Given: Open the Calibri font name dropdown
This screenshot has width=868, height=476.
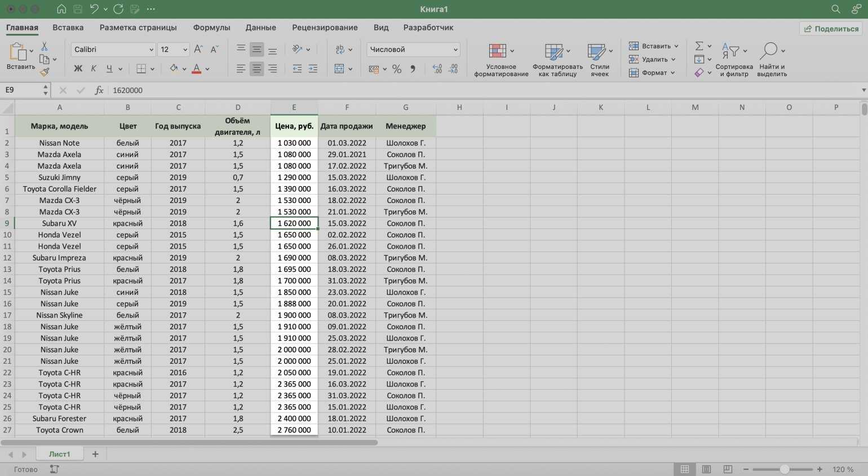Looking at the screenshot, I should tap(151, 50).
